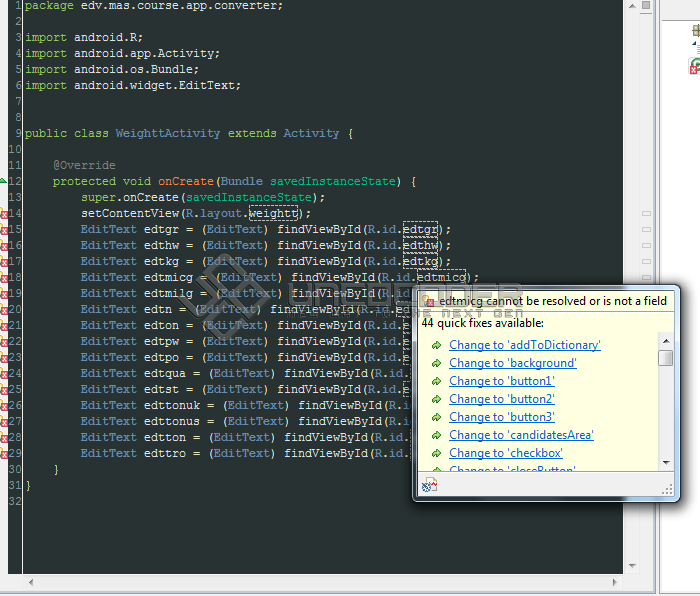Click the underlined 'edtkg' identifier after R.id

[x=420, y=262]
